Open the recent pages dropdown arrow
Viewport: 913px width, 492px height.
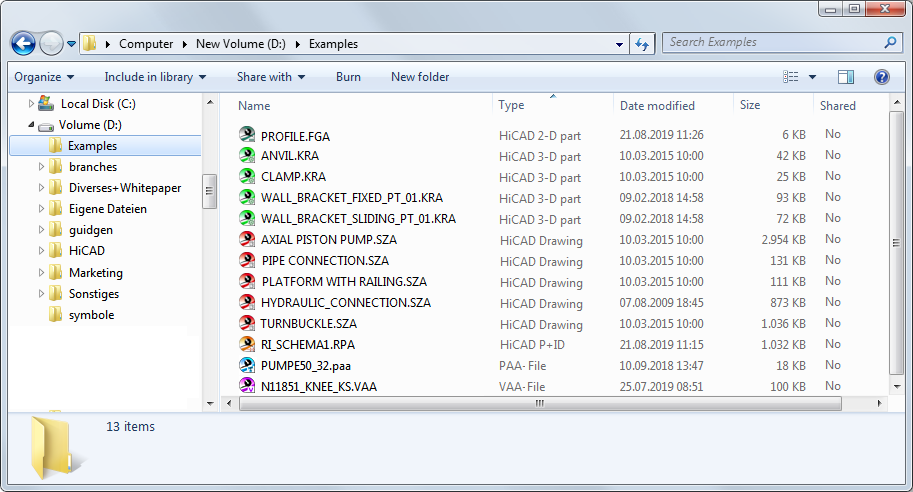pyautogui.click(x=72, y=44)
